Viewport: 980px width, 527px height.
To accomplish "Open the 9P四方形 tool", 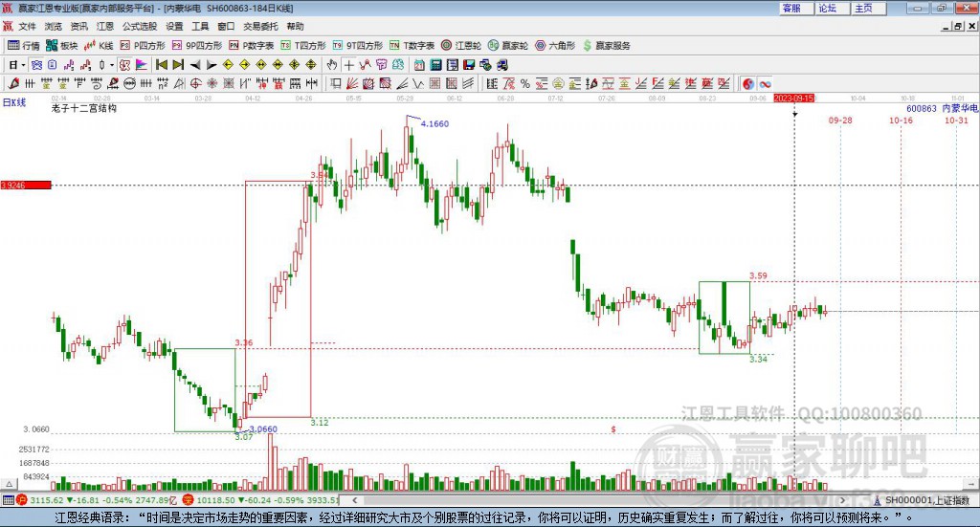I will click(197, 45).
